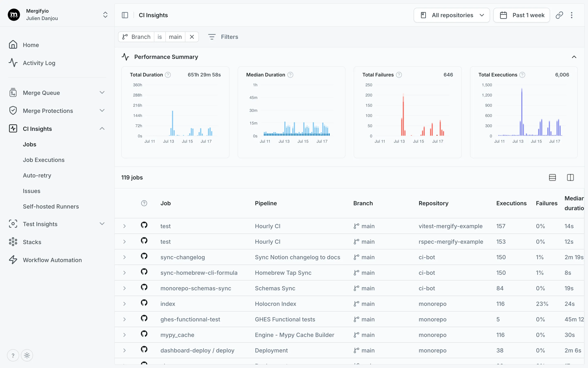Viewport: 588px width, 368px height.
Task: Select Job Executions submenu item
Action: point(44,160)
